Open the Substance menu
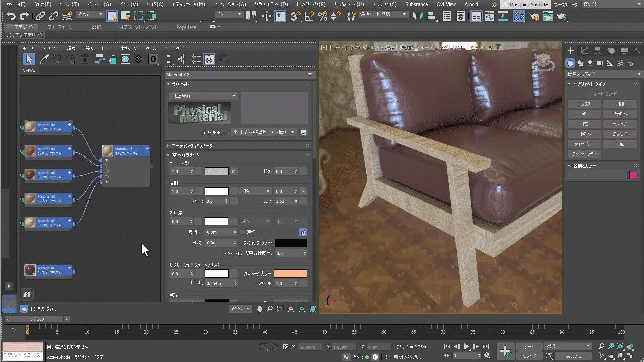The height and width of the screenshot is (362, 644). tap(416, 4)
